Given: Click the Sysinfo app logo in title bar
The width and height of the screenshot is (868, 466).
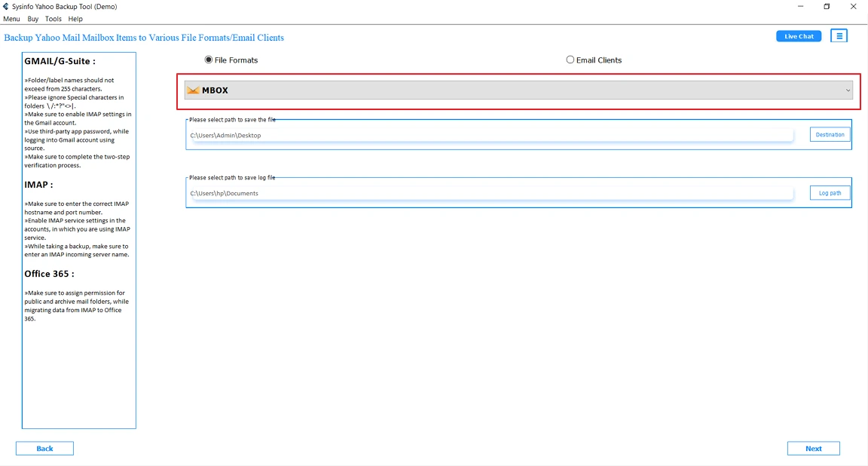Looking at the screenshot, I should click(x=5, y=7).
